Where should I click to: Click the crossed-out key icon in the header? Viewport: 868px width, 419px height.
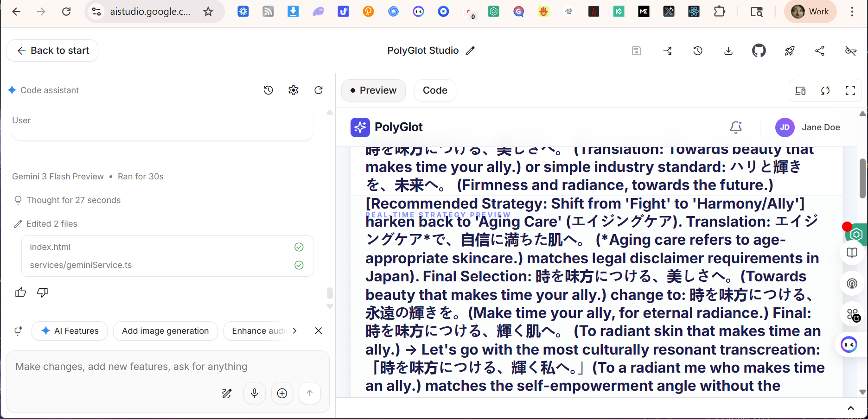(x=850, y=51)
